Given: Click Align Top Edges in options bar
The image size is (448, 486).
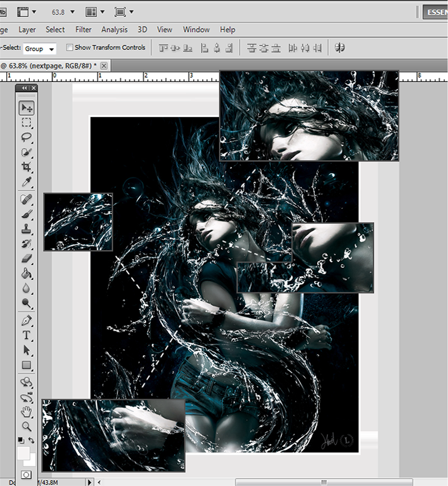Looking at the screenshot, I should tap(163, 48).
